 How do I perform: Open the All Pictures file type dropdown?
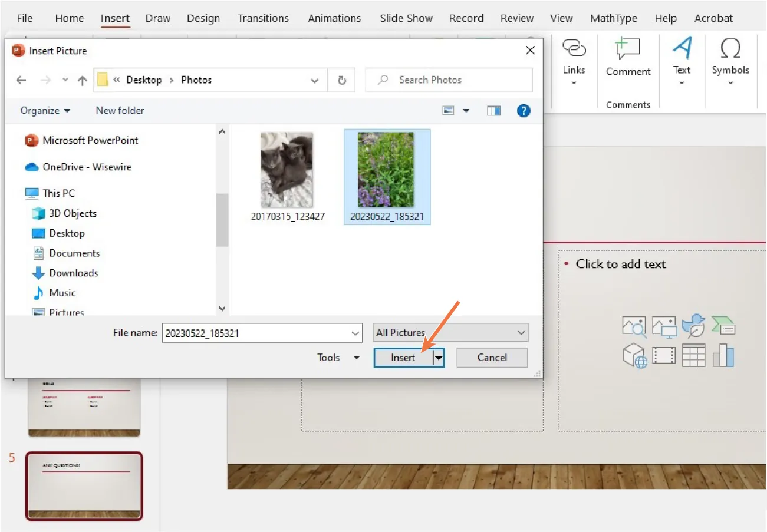pyautogui.click(x=450, y=332)
